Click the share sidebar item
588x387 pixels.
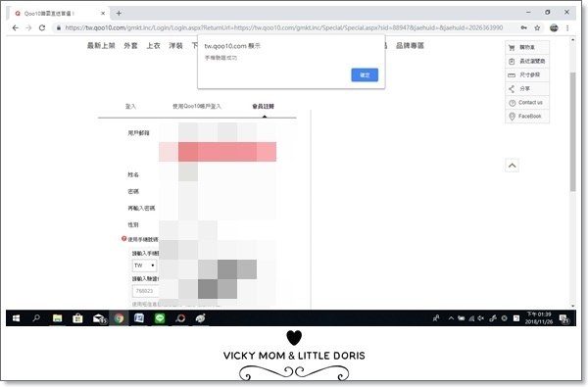527,88
